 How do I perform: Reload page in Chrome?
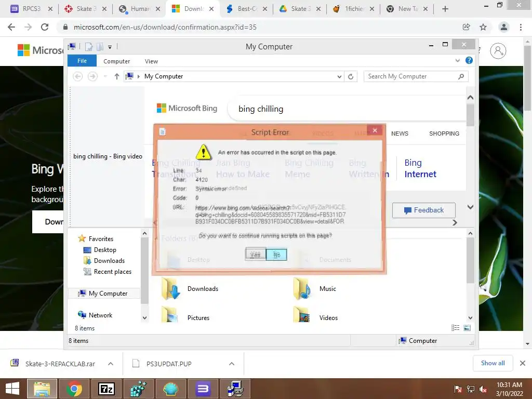coord(45,27)
